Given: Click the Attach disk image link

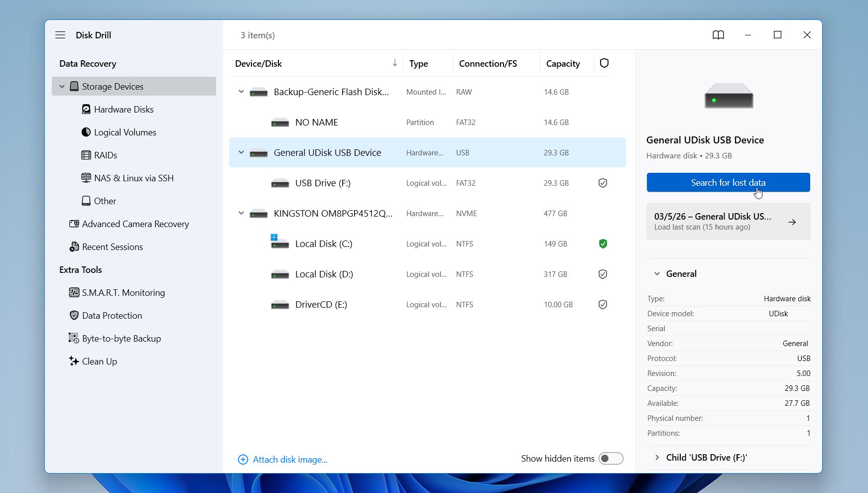Looking at the screenshot, I should (289, 460).
